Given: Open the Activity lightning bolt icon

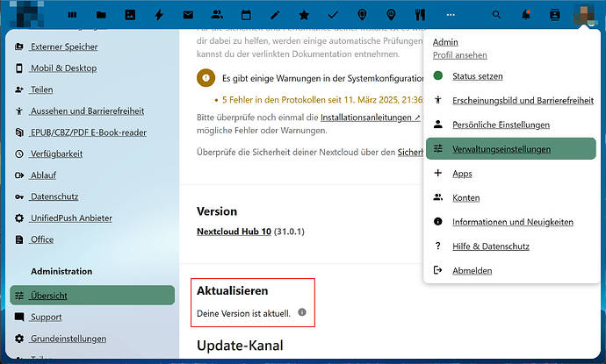Looking at the screenshot, I should [x=159, y=15].
